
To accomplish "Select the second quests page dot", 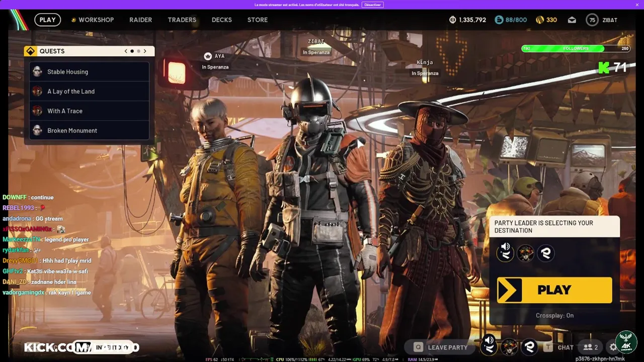I will coord(138,51).
